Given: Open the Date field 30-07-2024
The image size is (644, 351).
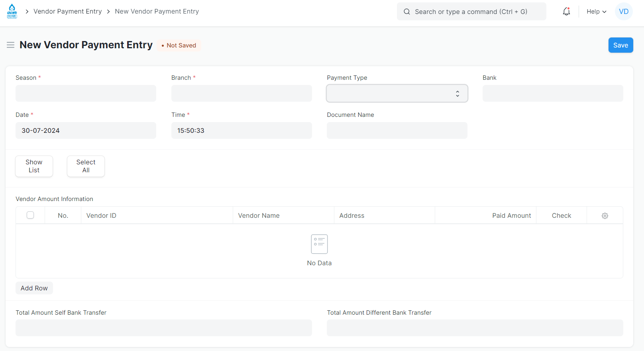Looking at the screenshot, I should (86, 130).
